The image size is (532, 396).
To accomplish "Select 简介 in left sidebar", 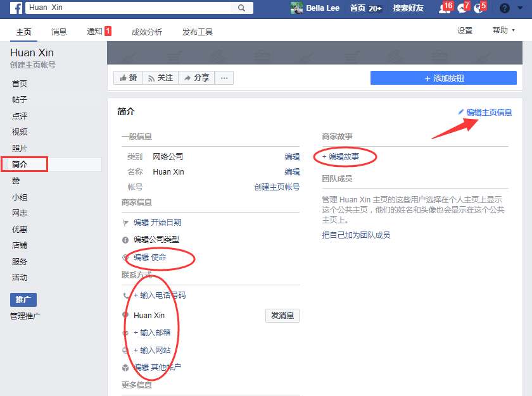I will coord(20,164).
